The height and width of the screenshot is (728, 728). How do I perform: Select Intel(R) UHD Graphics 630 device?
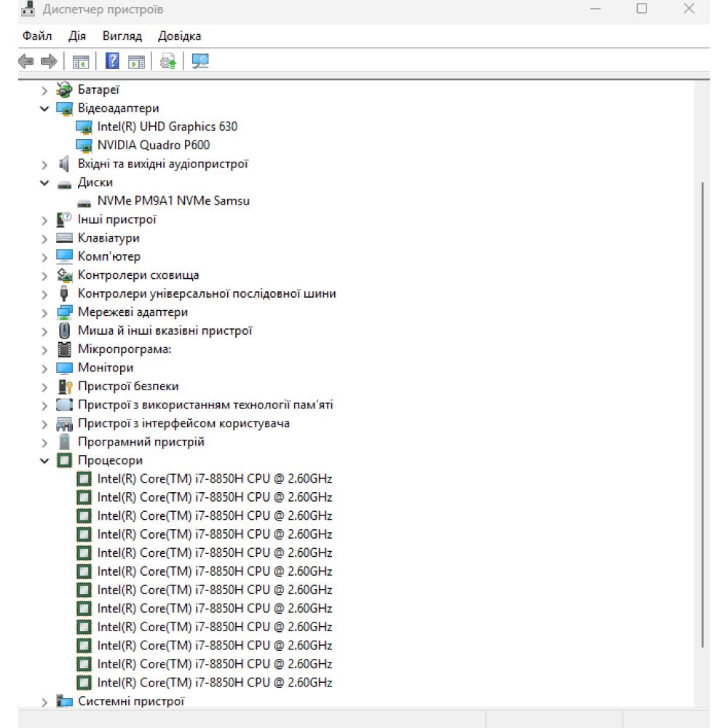167,127
